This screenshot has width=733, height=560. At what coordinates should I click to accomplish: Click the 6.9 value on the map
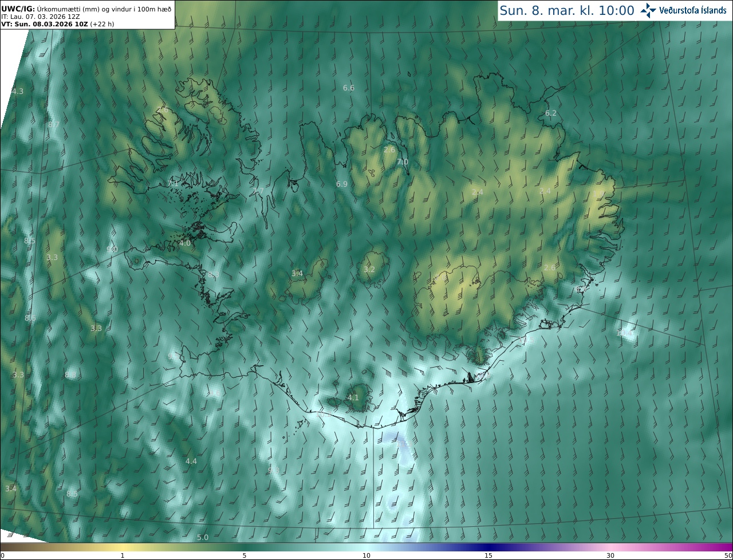point(342,184)
